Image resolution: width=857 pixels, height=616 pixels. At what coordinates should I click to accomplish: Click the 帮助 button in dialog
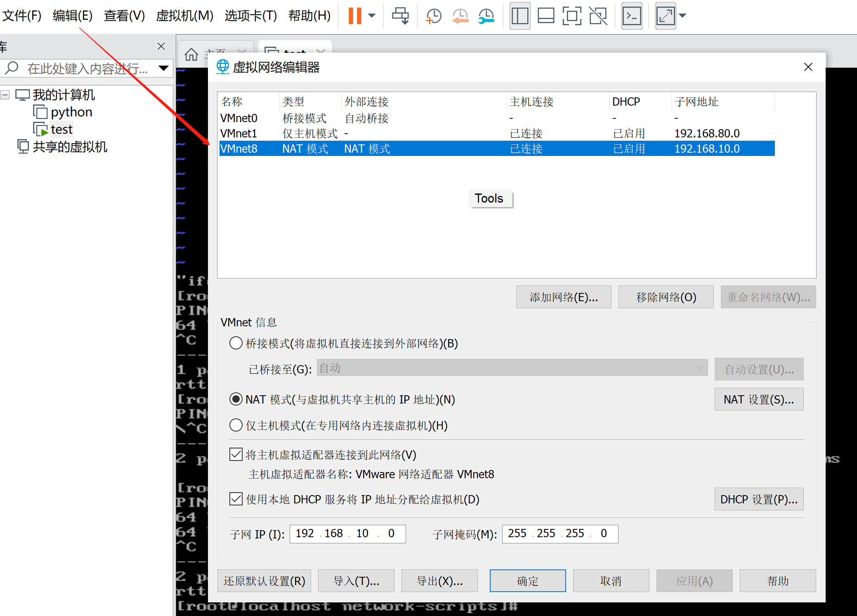778,581
